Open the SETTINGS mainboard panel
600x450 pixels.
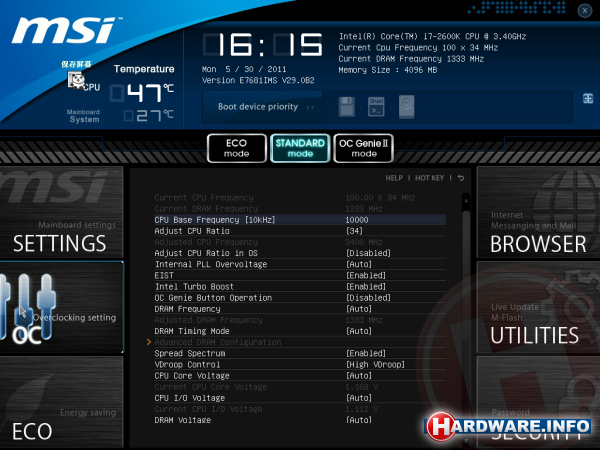coord(62,212)
